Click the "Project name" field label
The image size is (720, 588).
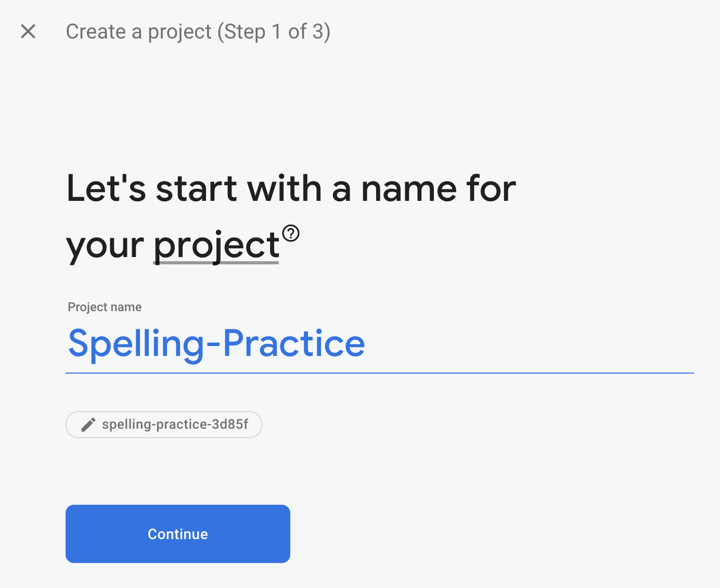(105, 307)
